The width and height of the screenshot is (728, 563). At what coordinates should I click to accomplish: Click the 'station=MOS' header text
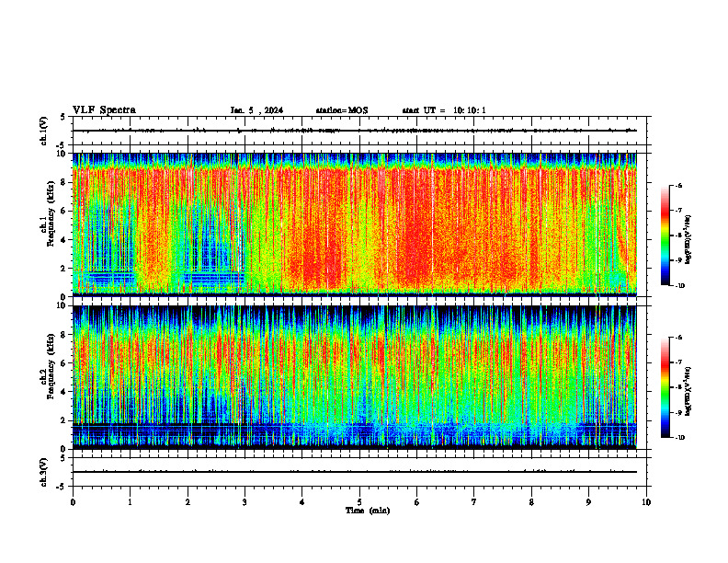(x=342, y=110)
